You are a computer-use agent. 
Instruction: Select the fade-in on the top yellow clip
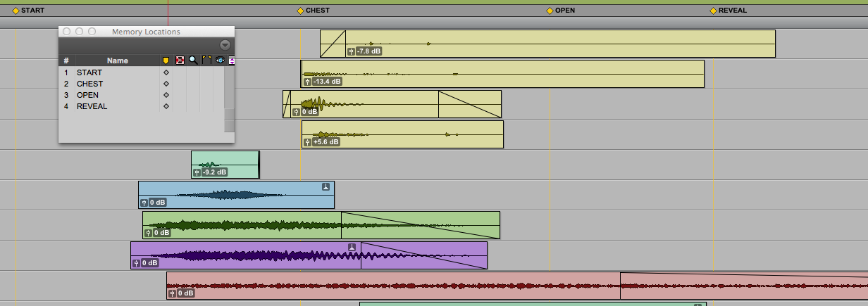tap(333, 44)
